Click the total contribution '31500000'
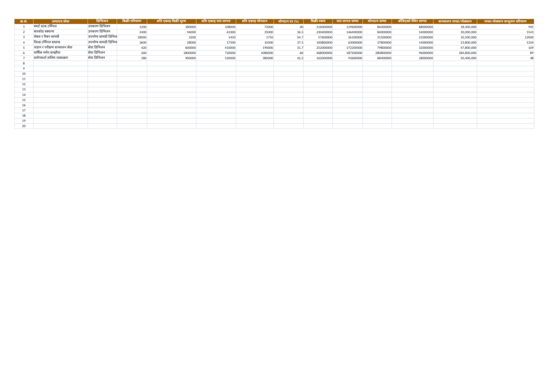This screenshot has height=392, width=554. (377, 37)
